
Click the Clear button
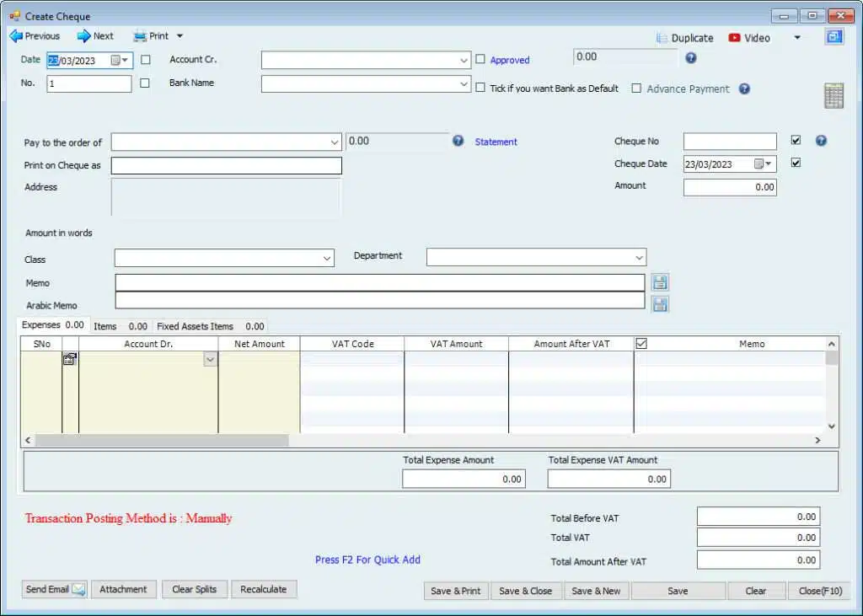pyautogui.click(x=756, y=591)
